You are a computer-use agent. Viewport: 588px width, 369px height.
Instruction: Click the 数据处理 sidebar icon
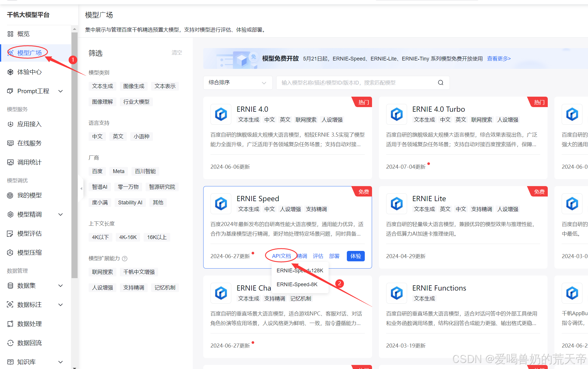click(x=10, y=324)
